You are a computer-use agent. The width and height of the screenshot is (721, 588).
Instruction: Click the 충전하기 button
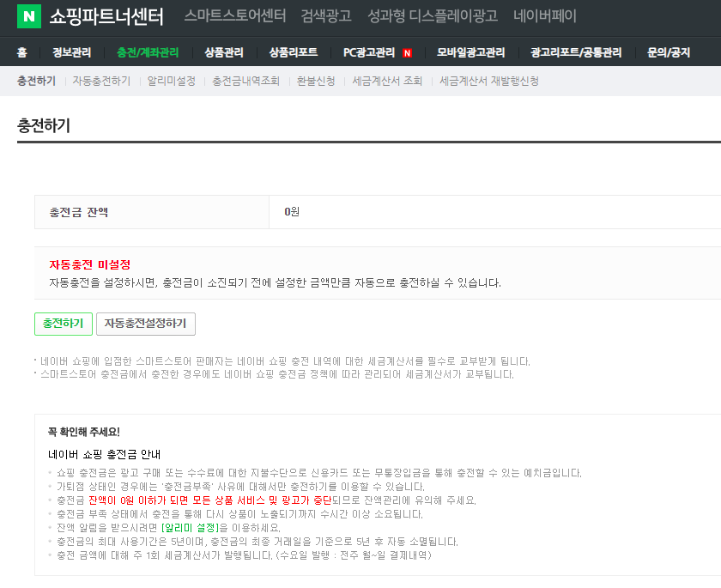[x=62, y=324]
